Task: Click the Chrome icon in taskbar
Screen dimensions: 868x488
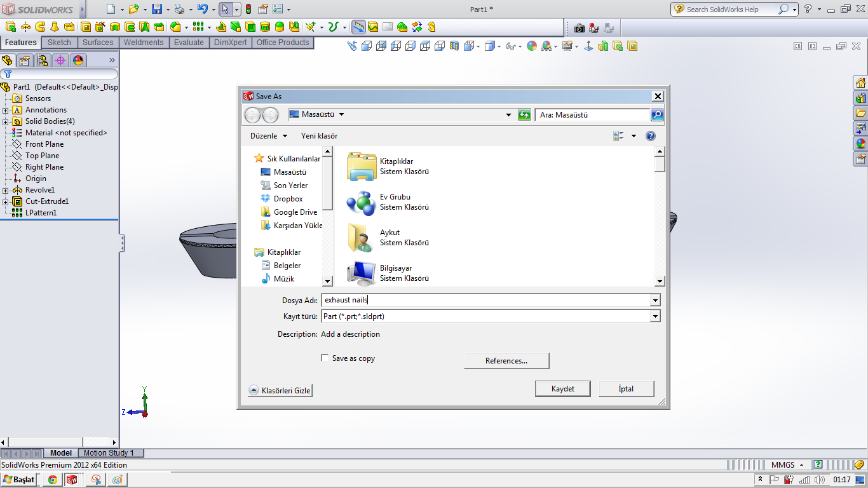Action: coord(52,480)
